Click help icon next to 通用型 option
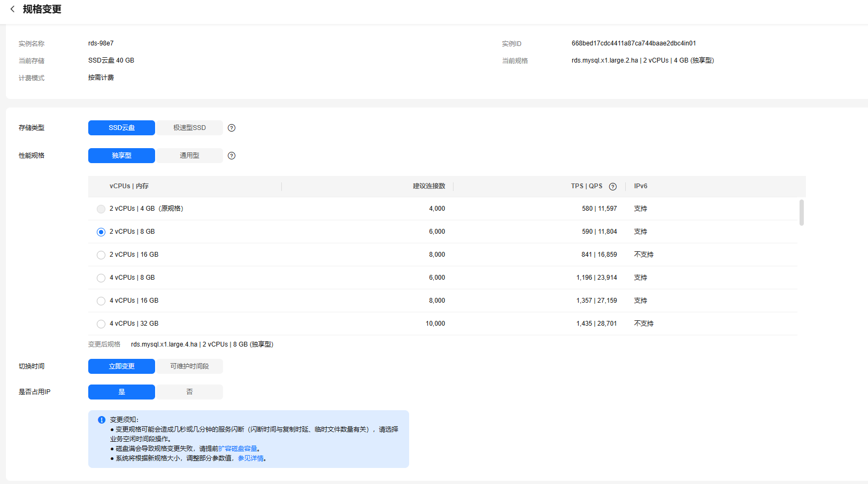The image size is (868, 484). (232, 156)
